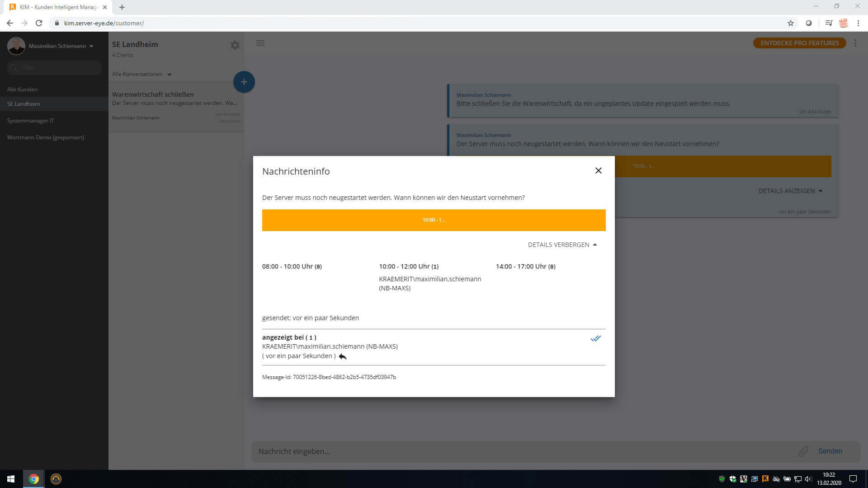Select Systemmanager IT customer
Screen dimensions: 868x488
30,121
